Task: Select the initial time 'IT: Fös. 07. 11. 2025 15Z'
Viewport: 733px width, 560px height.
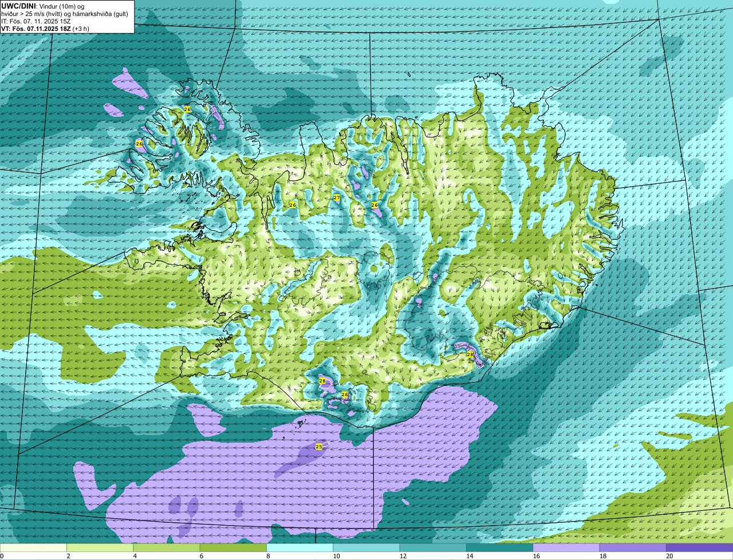Action: 36,21
